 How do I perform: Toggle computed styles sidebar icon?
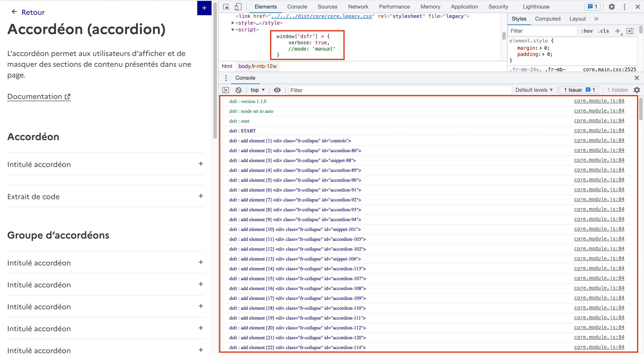coord(630,31)
